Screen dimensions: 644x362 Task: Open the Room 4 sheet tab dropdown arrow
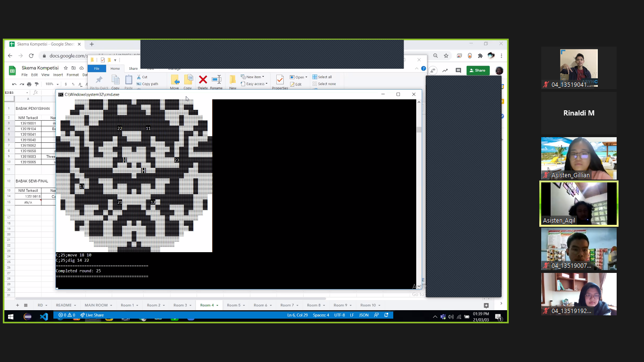pyautogui.click(x=217, y=305)
